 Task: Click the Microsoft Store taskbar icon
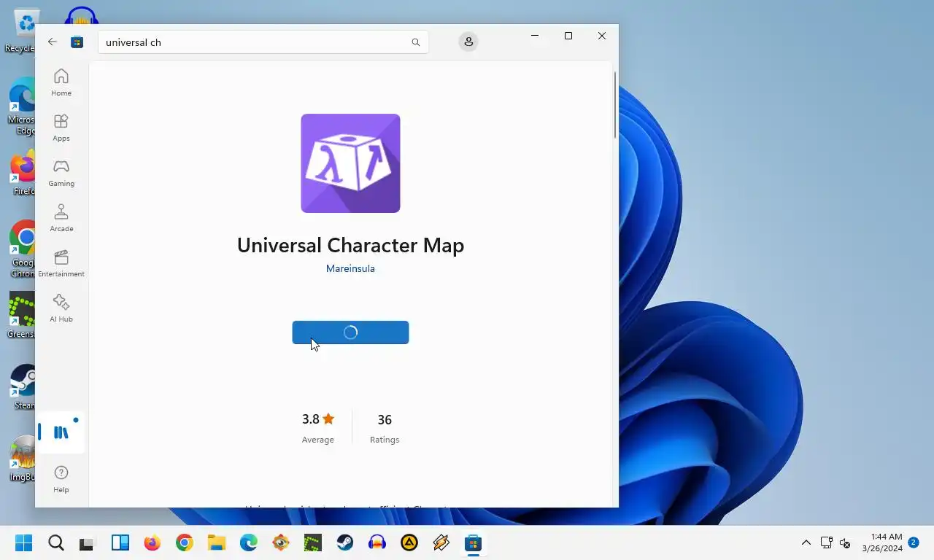point(474,542)
